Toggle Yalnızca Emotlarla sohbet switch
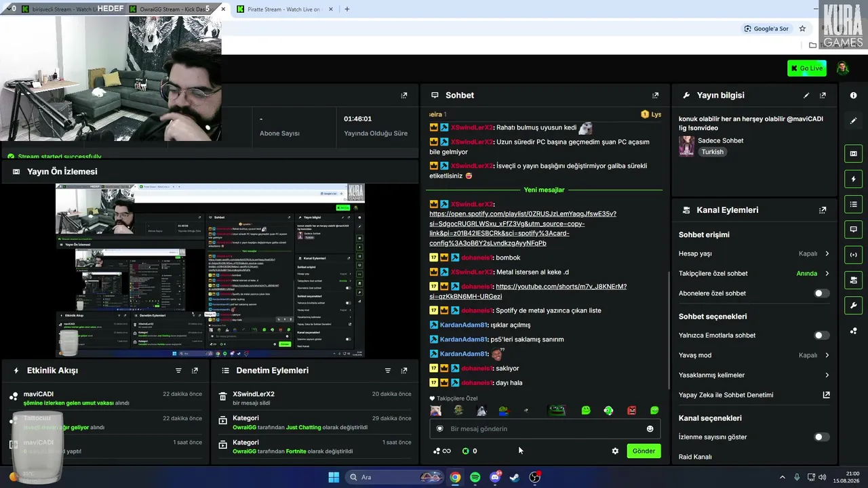The width and height of the screenshot is (868, 488). [821, 335]
